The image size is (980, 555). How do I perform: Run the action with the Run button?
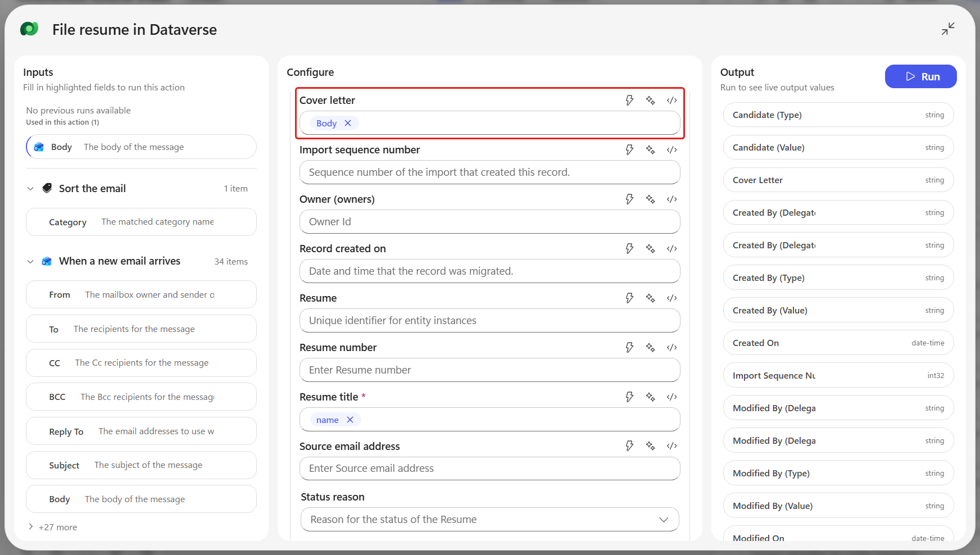(920, 76)
